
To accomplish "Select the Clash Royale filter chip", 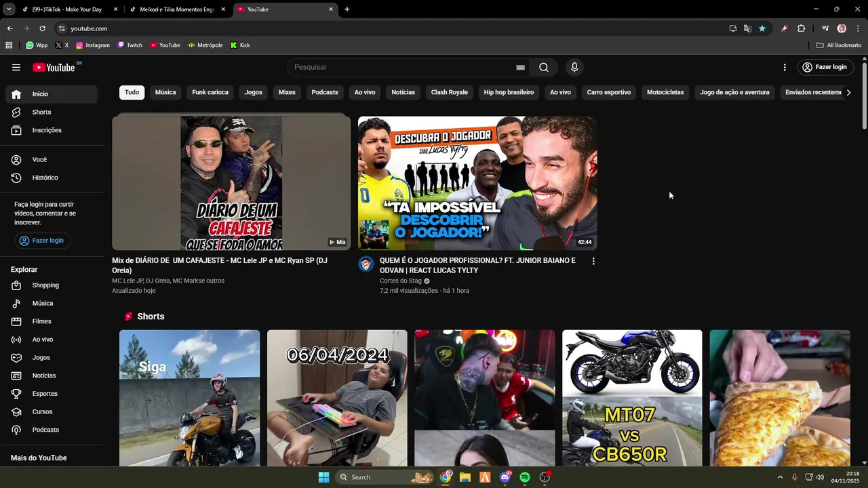I will coord(450,92).
